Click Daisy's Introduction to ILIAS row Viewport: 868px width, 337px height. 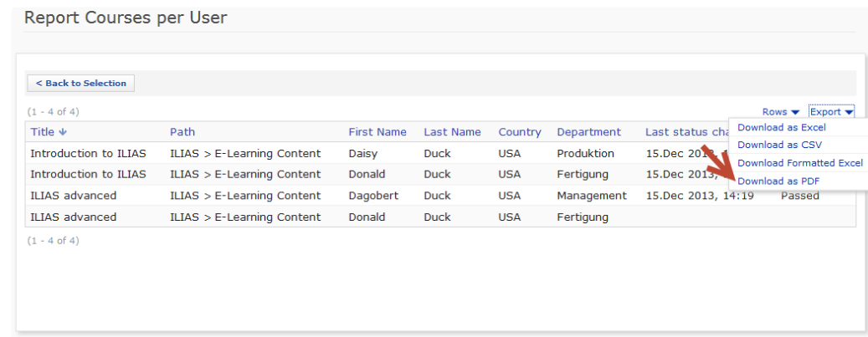pyautogui.click(x=88, y=154)
